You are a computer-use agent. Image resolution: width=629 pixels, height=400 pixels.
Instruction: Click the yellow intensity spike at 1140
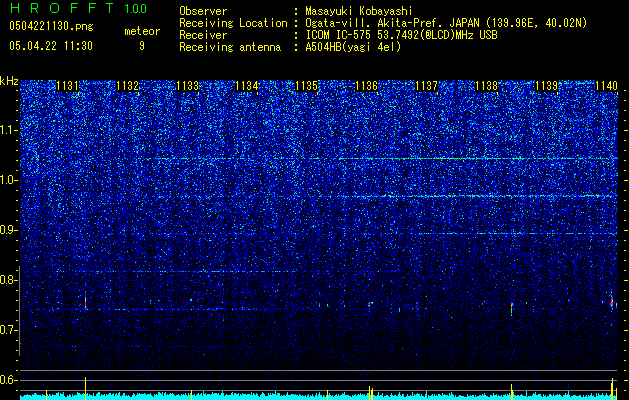point(612,388)
